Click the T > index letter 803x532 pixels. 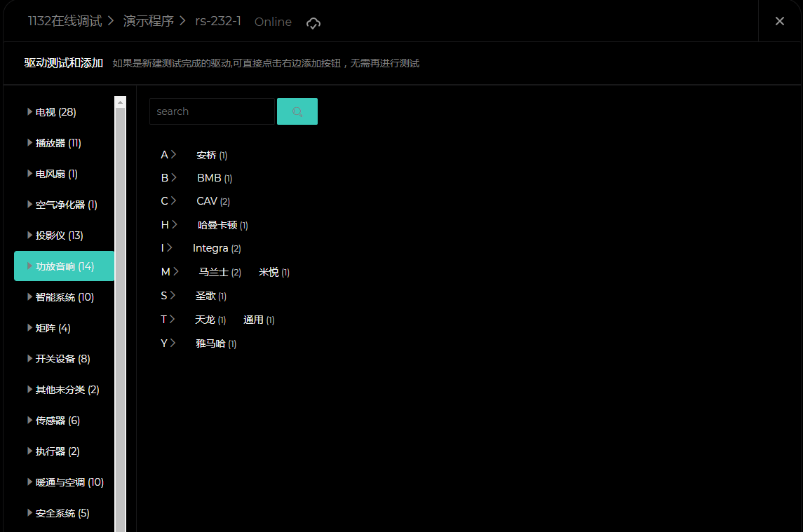(168, 320)
